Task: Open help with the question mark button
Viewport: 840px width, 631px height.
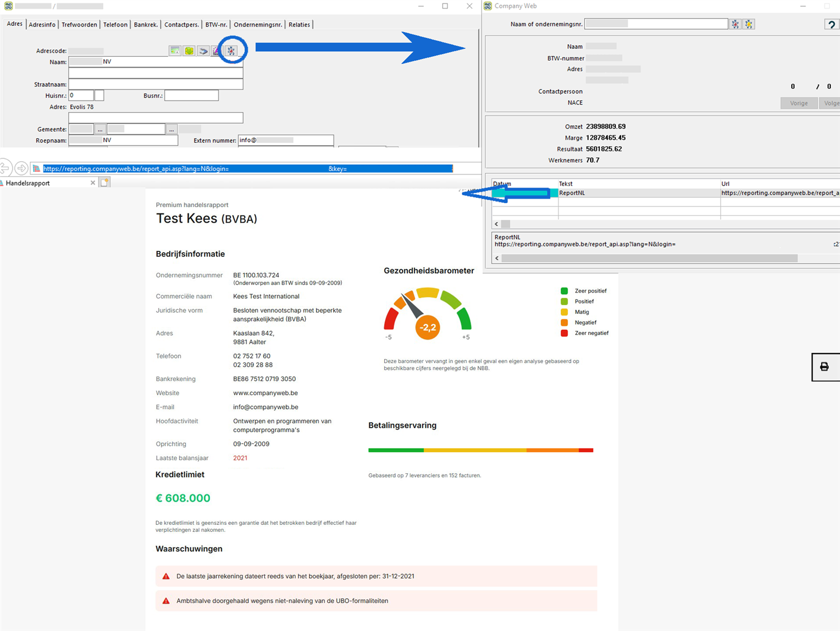Action: coord(831,24)
